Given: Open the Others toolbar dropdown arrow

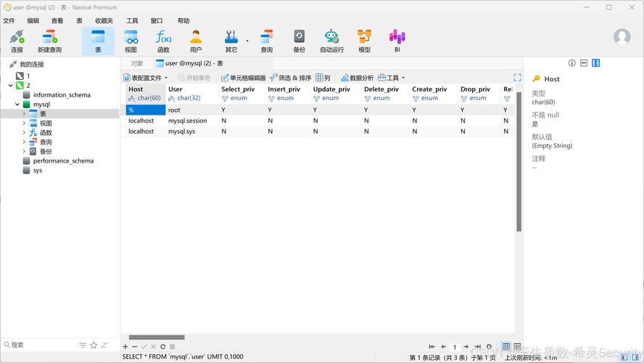Looking at the screenshot, I should [247, 41].
